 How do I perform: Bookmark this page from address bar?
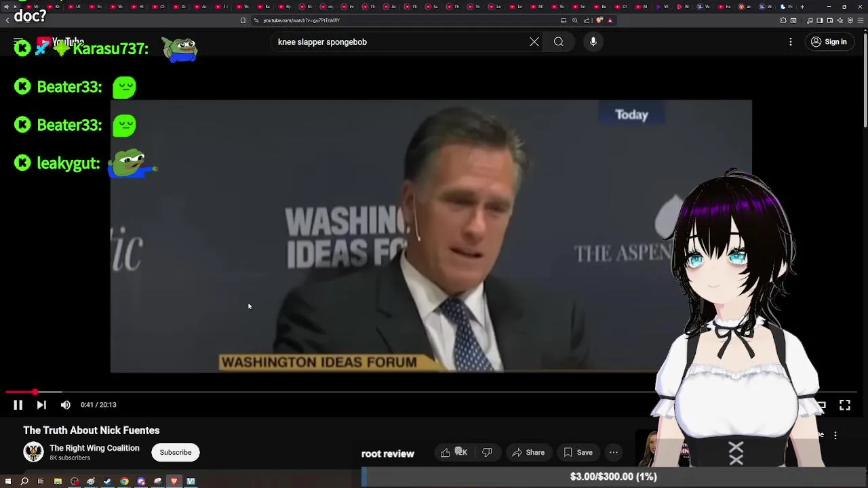click(x=243, y=20)
